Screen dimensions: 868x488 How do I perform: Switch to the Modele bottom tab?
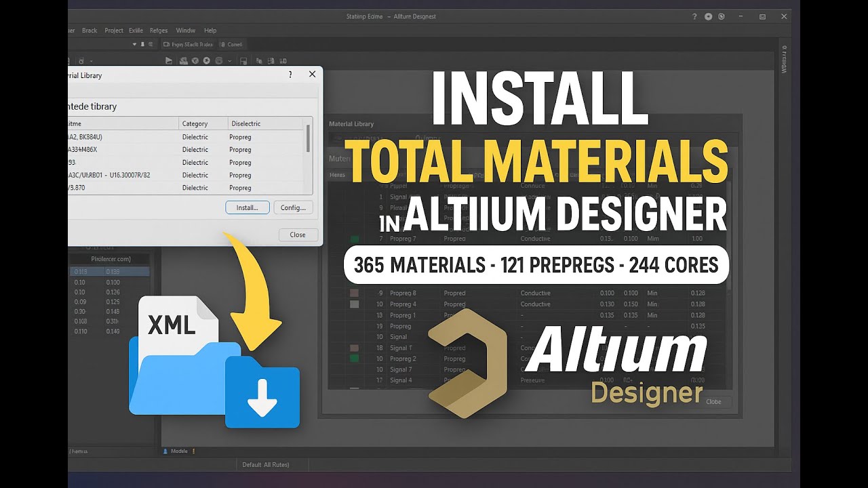(x=179, y=451)
